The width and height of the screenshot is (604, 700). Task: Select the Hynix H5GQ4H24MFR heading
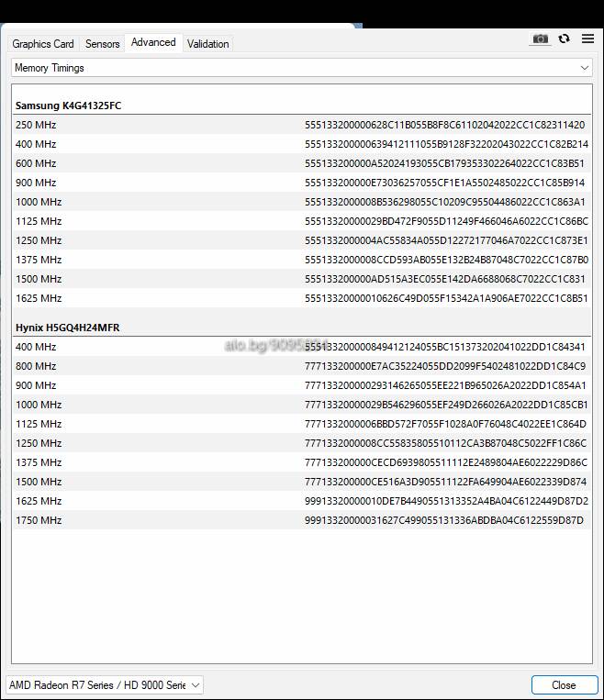tap(67, 328)
